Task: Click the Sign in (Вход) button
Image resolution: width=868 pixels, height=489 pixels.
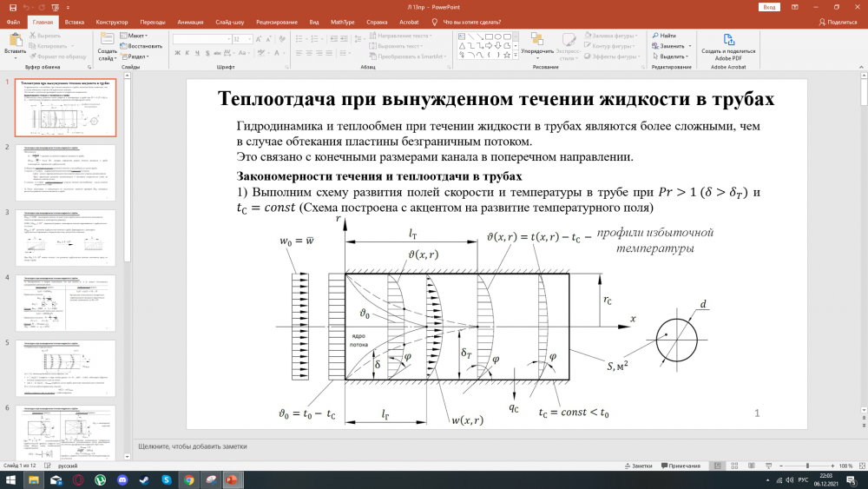Action: (x=769, y=7)
